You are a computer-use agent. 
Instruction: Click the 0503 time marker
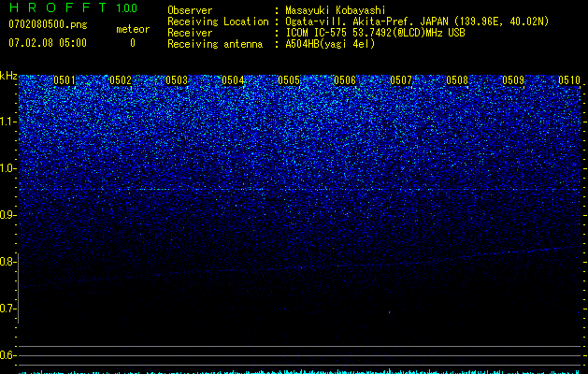tap(177, 80)
